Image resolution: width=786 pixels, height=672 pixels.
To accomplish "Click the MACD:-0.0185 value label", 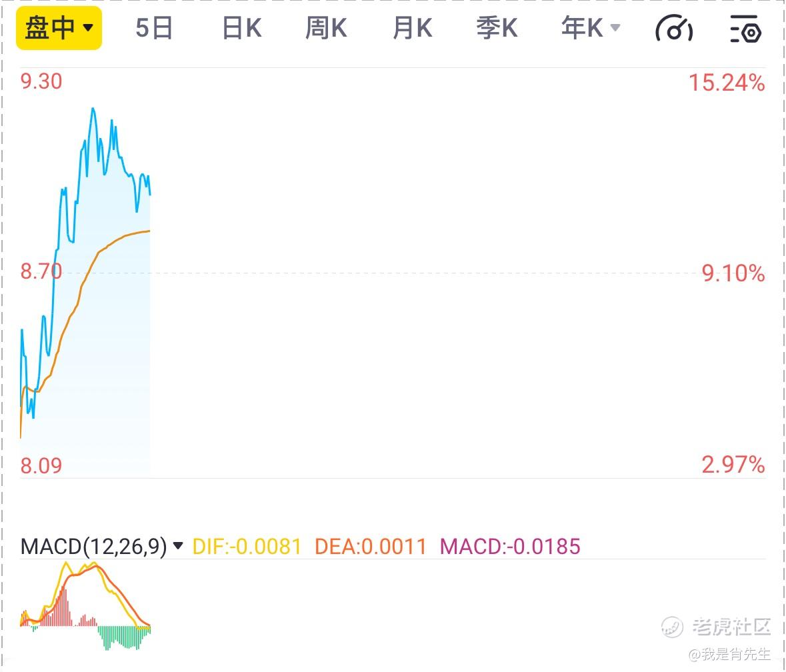I will [510, 546].
